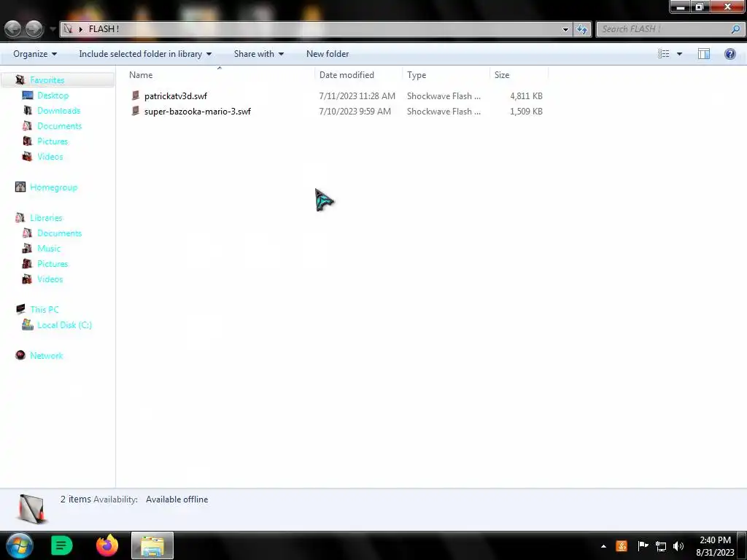
Task: Expand the address bar history dropdown
Action: click(x=565, y=29)
